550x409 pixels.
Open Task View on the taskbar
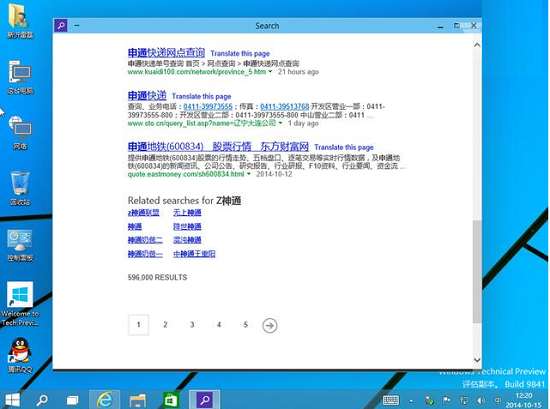[x=73, y=400]
